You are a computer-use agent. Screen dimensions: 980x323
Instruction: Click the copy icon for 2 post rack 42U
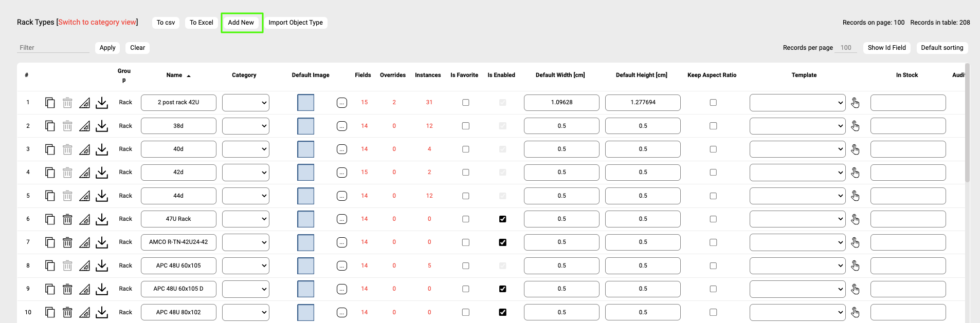tap(50, 103)
